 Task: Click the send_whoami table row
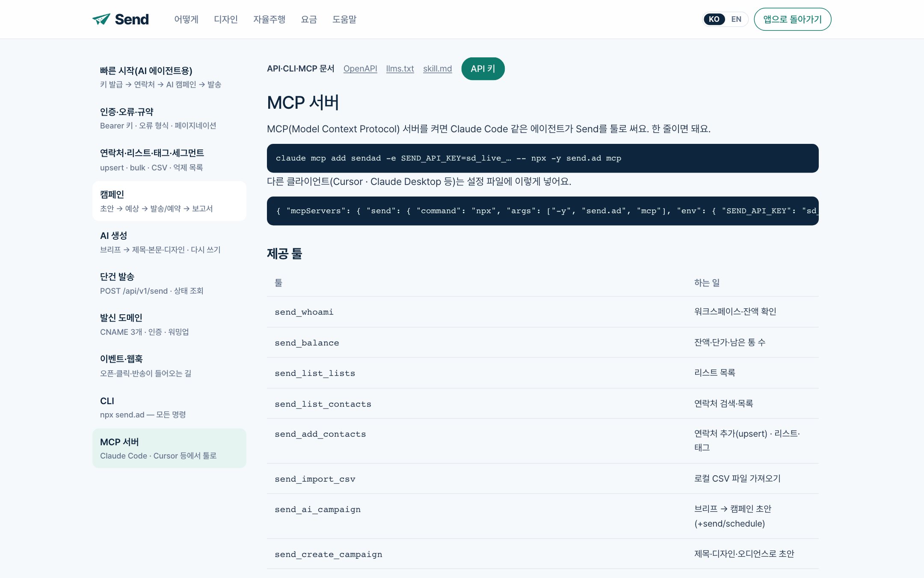542,312
